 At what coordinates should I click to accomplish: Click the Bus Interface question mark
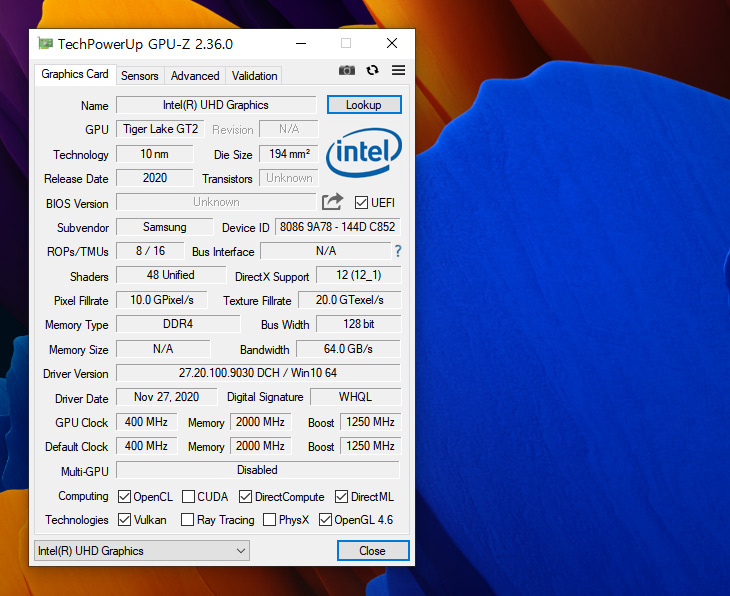click(x=398, y=251)
